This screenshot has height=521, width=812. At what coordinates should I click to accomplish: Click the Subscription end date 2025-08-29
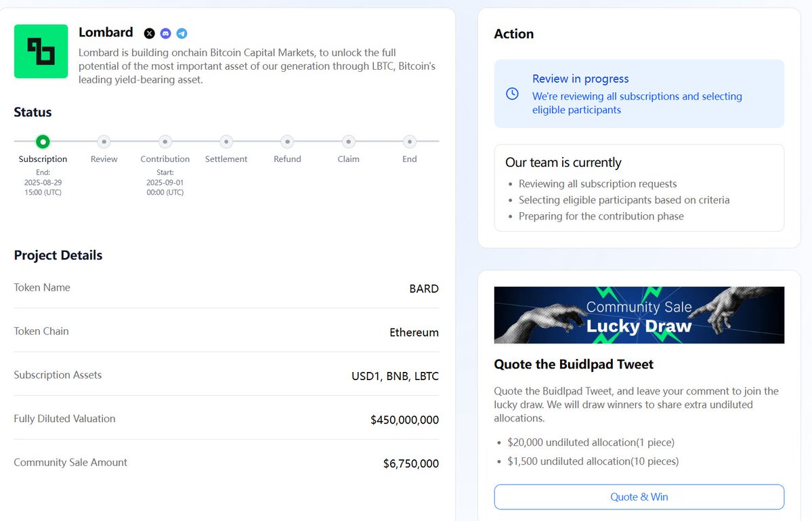pos(43,182)
